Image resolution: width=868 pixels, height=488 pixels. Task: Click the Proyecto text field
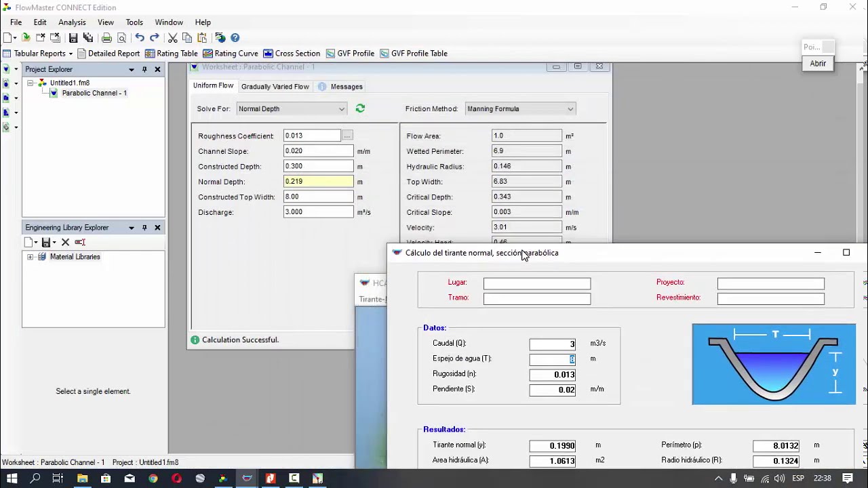point(771,283)
